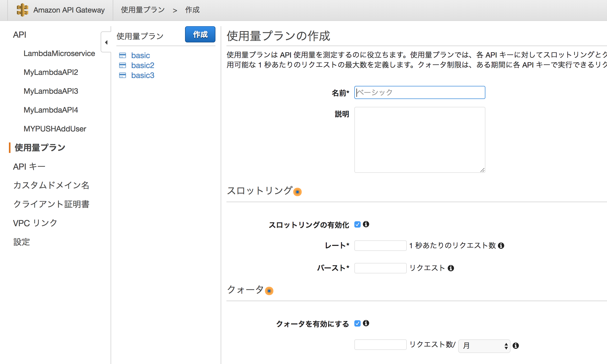Viewport: 607px width, 364px height.
Task: Collapse the sidebar with the arrow handle
Action: coord(106,42)
